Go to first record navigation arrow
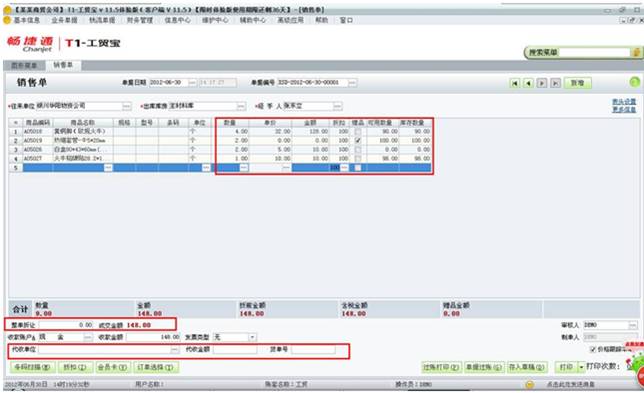This screenshot has height=393, width=644. [x=515, y=83]
